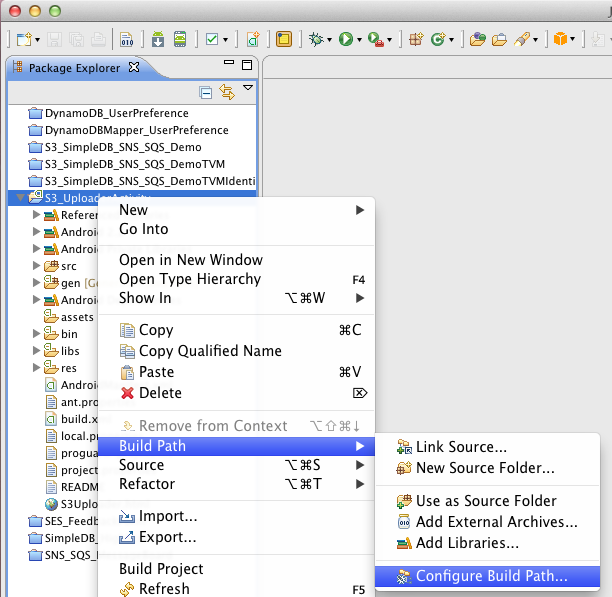Expand the res folder
Viewport: 612px width, 597px height.
click(x=36, y=368)
